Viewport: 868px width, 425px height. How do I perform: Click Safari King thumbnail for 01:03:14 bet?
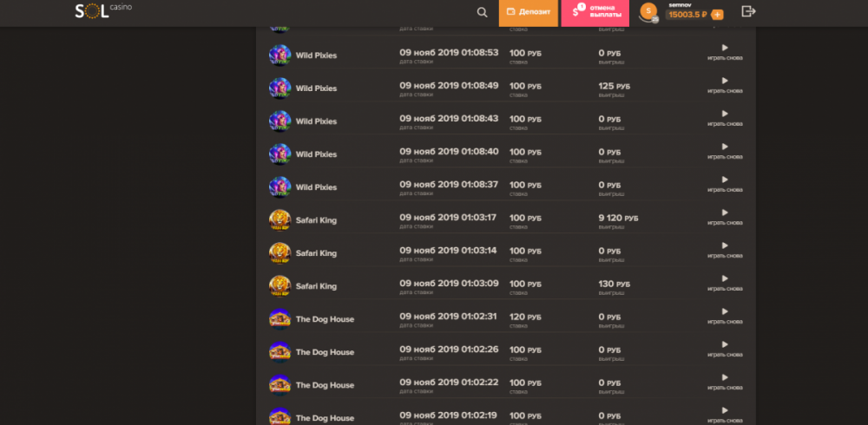(279, 252)
